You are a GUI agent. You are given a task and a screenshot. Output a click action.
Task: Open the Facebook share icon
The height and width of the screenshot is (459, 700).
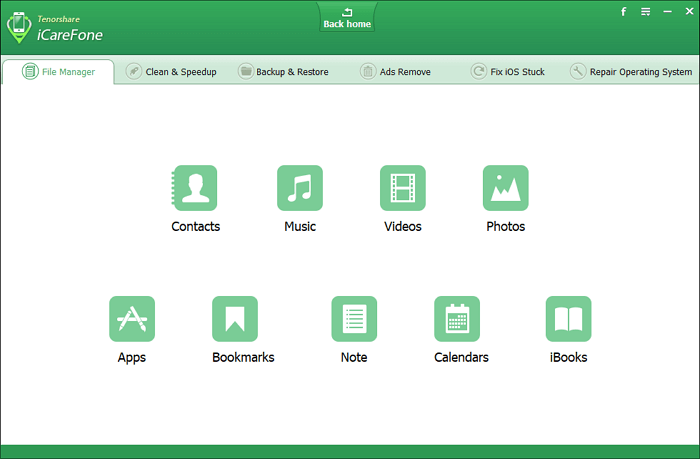tap(624, 12)
